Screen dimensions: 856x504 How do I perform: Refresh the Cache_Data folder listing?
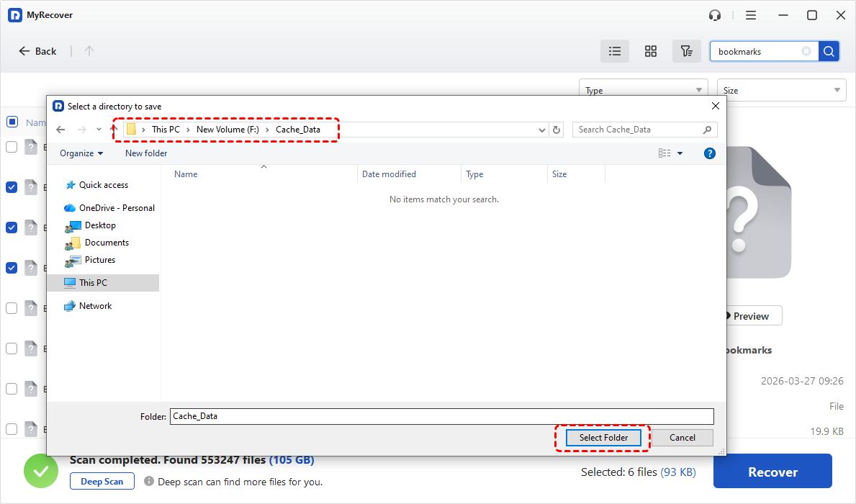tap(556, 130)
